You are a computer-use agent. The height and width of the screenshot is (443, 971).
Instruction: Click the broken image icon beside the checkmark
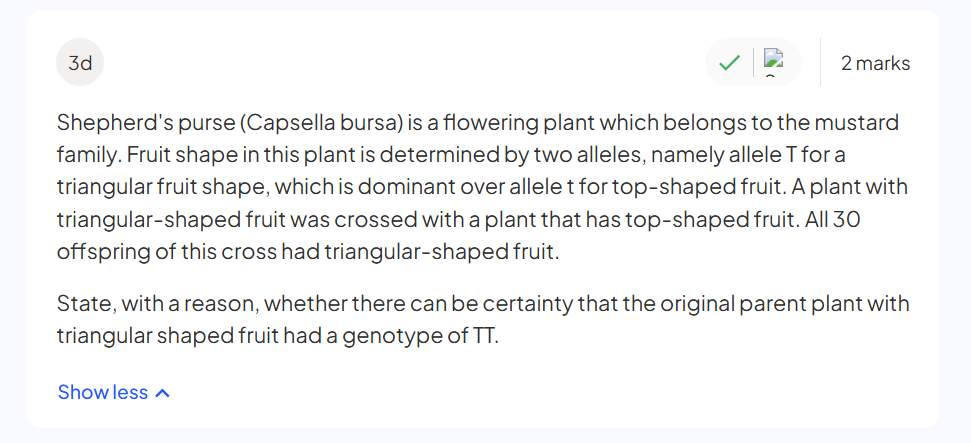tap(773, 58)
